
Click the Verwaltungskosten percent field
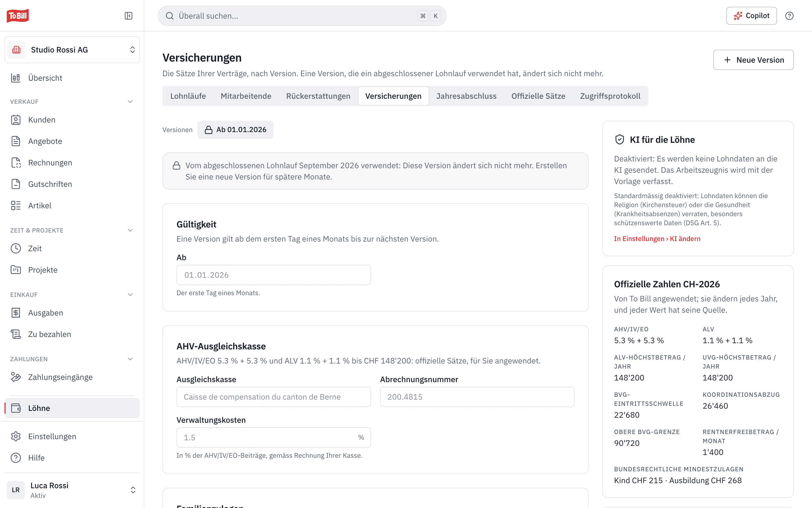pos(273,437)
